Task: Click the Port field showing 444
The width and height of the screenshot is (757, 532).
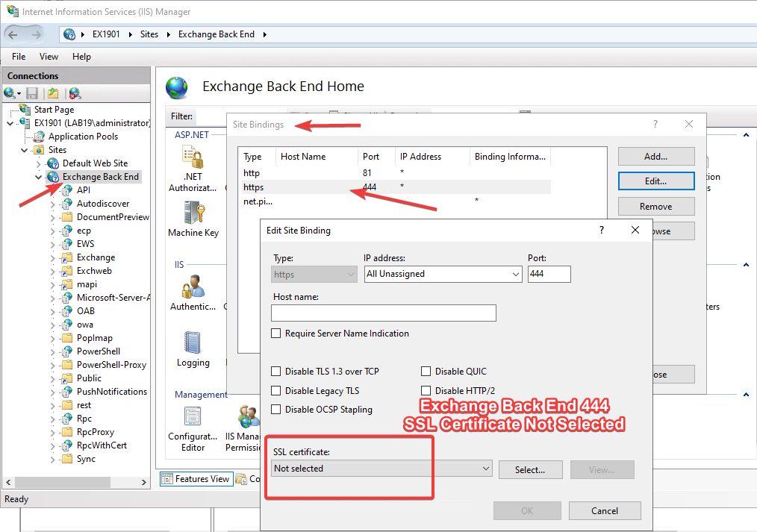Action: pos(549,274)
